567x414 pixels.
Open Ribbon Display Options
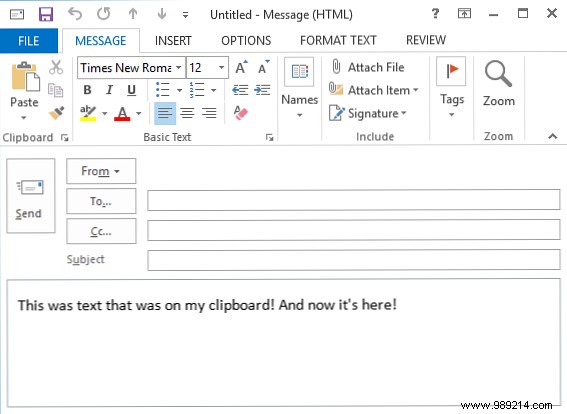(464, 14)
